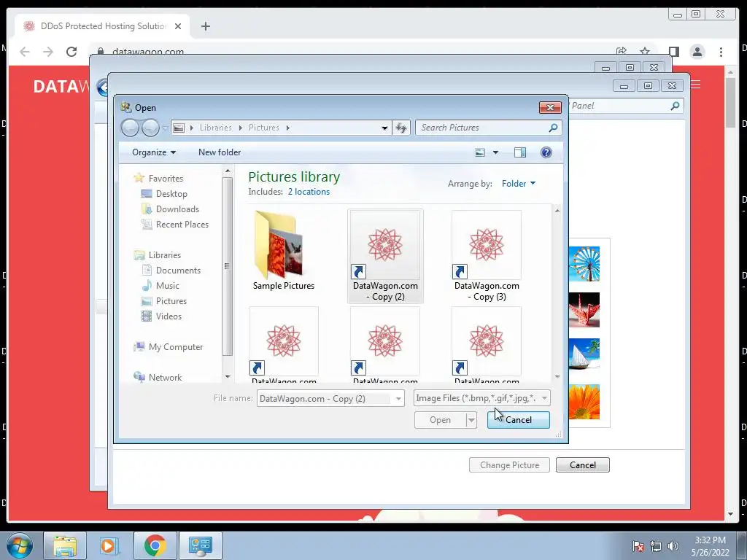The width and height of the screenshot is (747, 560).
Task: Select DataWagon.com - Copy (3) shortcut
Action: click(x=487, y=256)
